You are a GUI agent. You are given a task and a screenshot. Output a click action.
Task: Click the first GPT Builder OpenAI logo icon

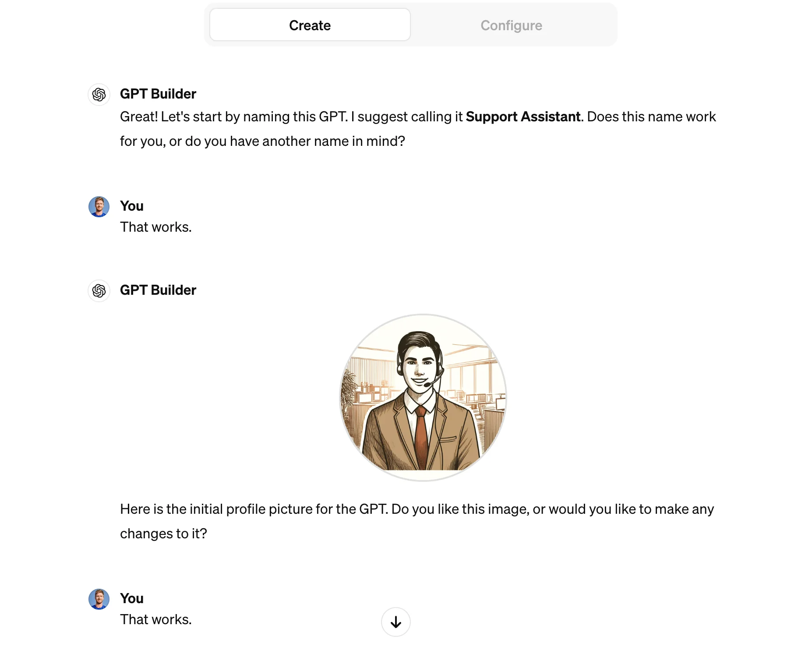tap(99, 95)
